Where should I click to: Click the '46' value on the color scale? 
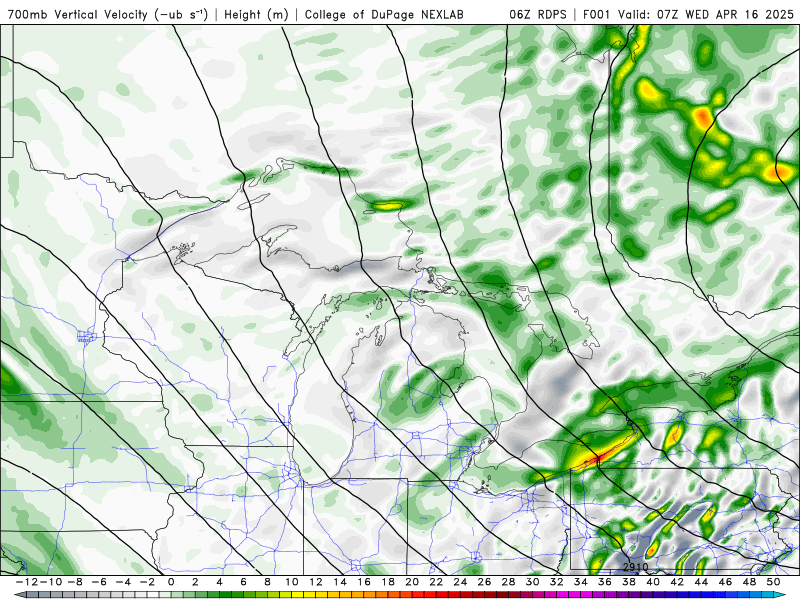click(726, 582)
